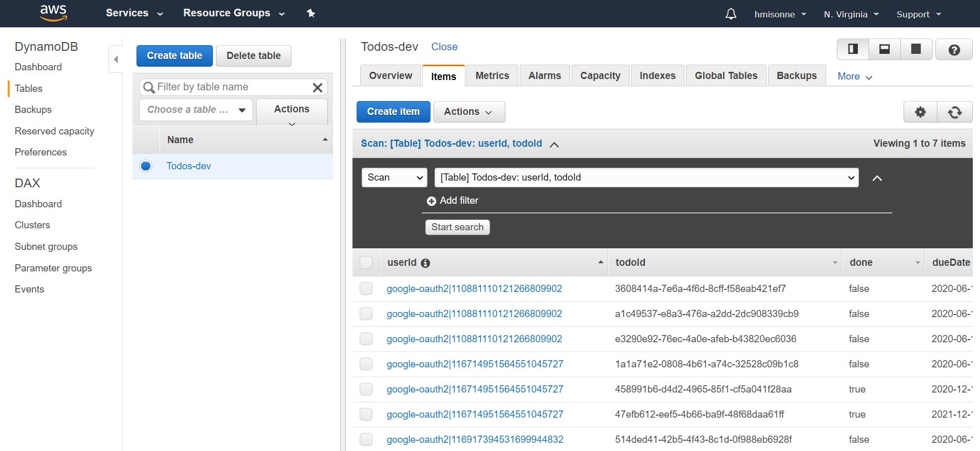This screenshot has height=451, width=980.
Task: Clear the table name filter
Action: (x=318, y=88)
